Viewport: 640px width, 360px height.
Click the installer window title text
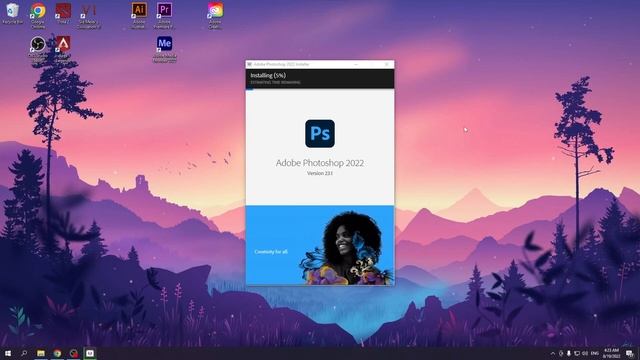[282, 64]
